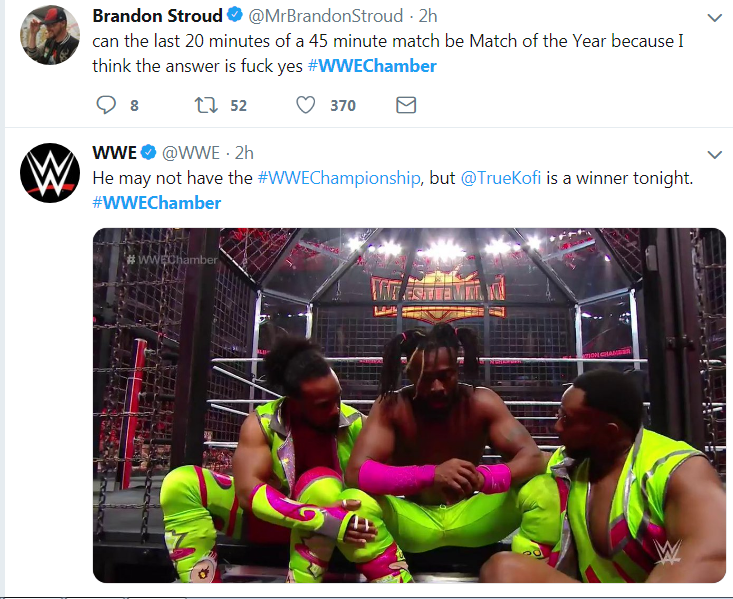Image resolution: width=733 pixels, height=599 pixels.
Task: Click Brandon Stroud's verified badge
Action: pyautogui.click(x=235, y=15)
